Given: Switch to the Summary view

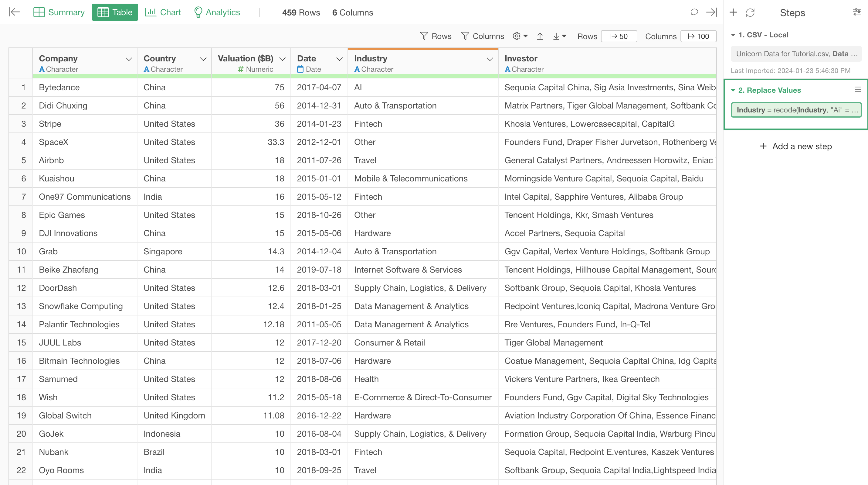Looking at the screenshot, I should click(59, 12).
